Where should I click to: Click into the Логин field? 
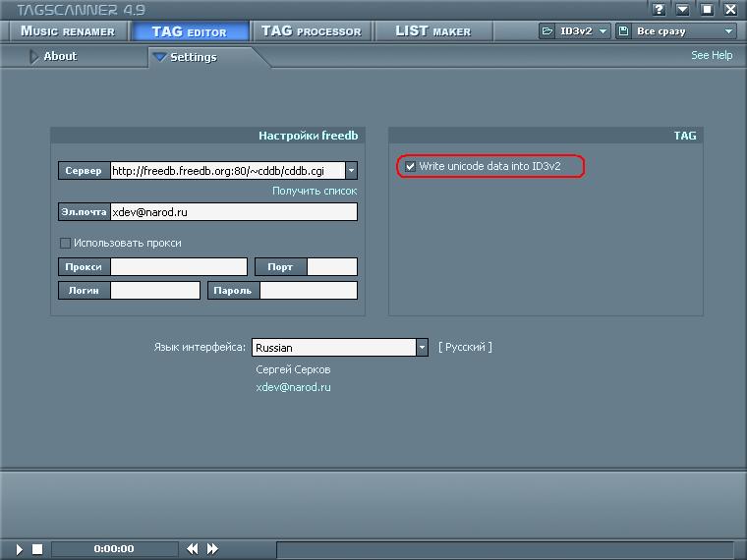point(155,291)
